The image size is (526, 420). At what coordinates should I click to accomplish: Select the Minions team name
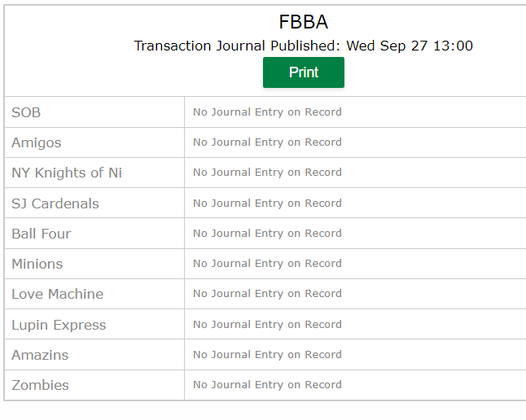pos(37,264)
